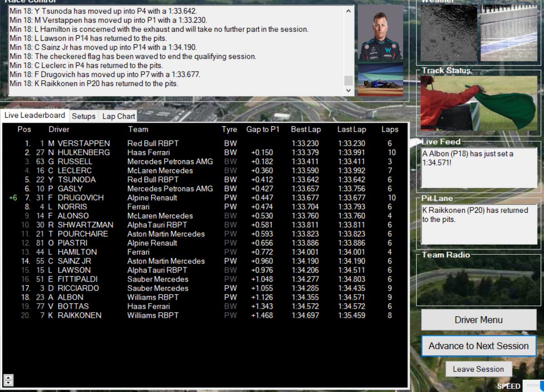
Task: Click the Tyre column header
Action: click(x=229, y=129)
